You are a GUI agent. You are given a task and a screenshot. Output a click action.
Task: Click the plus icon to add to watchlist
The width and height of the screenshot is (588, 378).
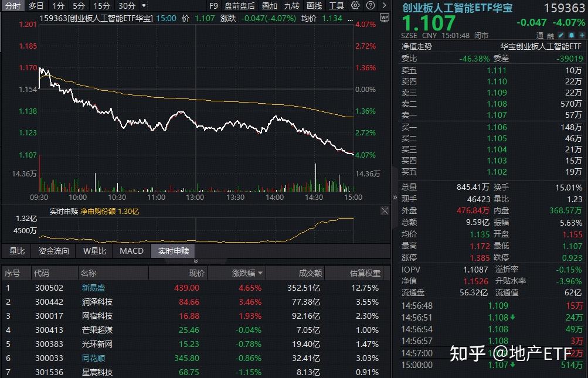581,35
